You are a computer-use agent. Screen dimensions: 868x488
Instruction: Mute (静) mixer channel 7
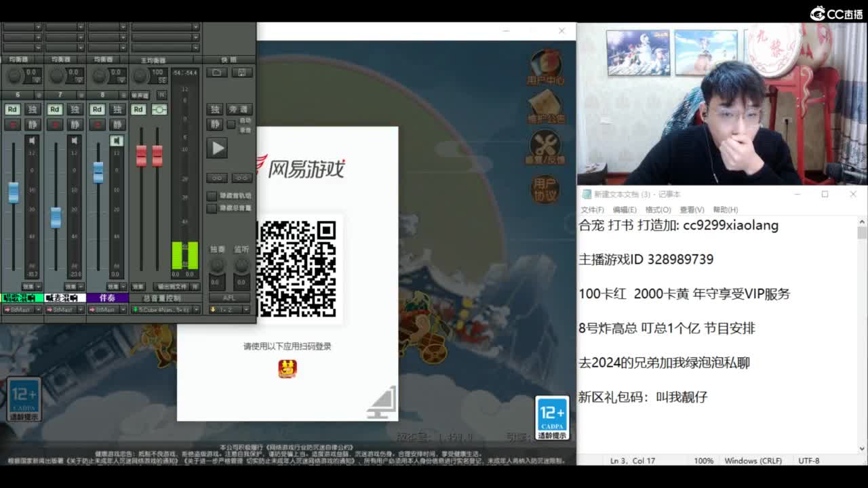75,125
